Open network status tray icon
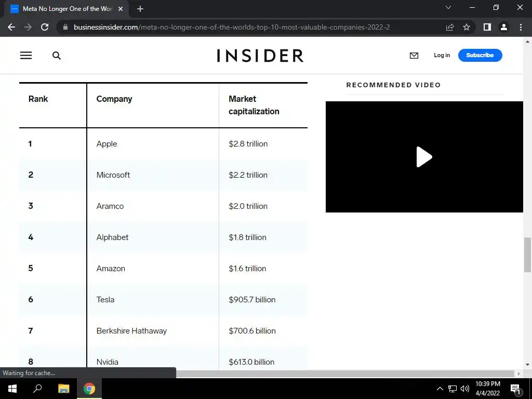Viewport: 532px width, 399px height. [453, 389]
